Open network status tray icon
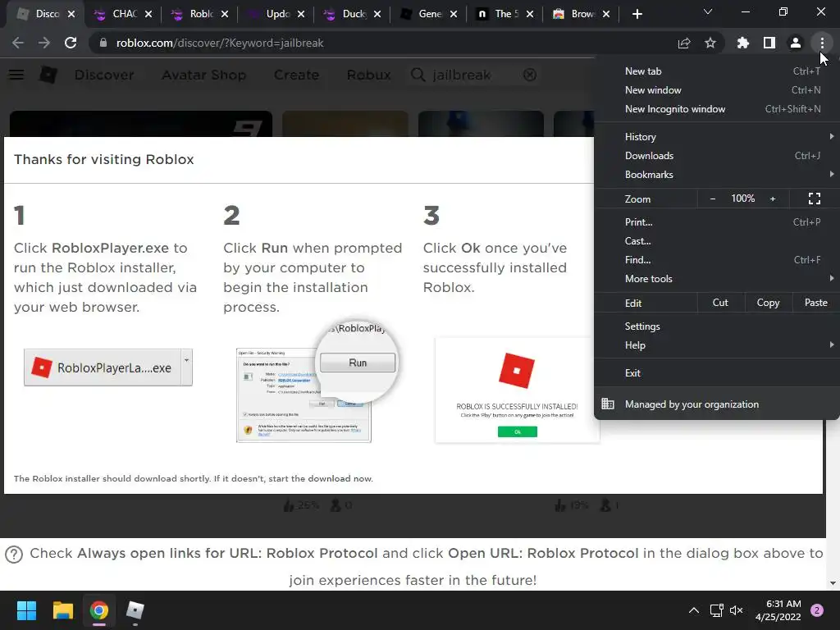The height and width of the screenshot is (630, 840). tap(716, 610)
